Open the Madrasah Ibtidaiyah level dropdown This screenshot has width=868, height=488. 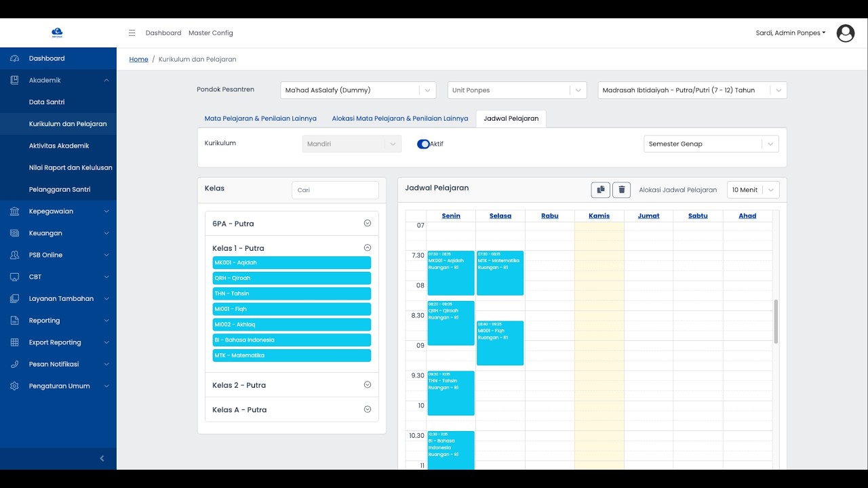point(692,90)
